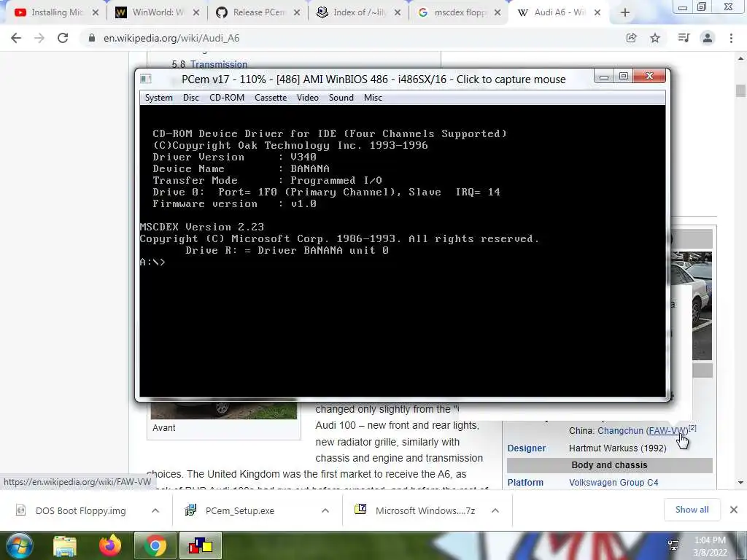747x560 pixels.
Task: Click the page vertical scrollbar thumb
Action: point(740,90)
